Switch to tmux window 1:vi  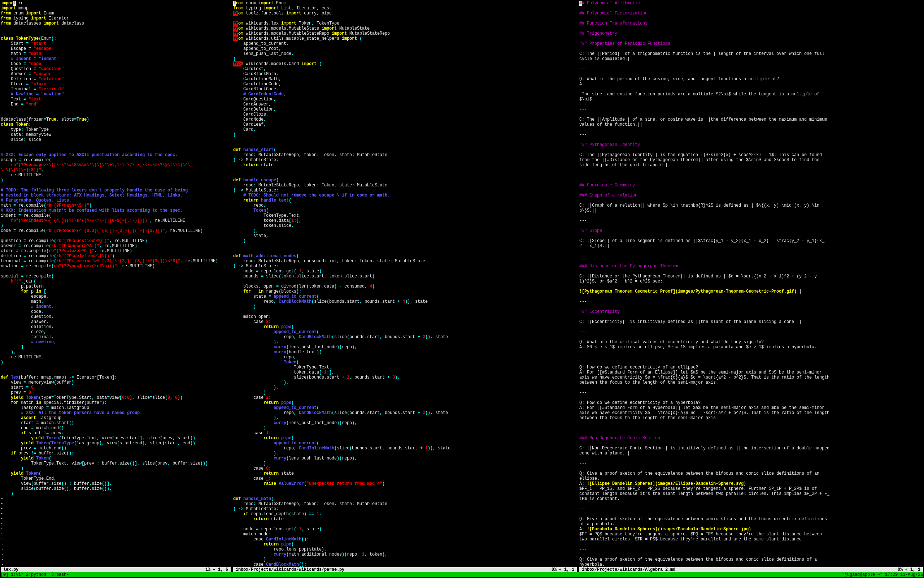(17, 574)
